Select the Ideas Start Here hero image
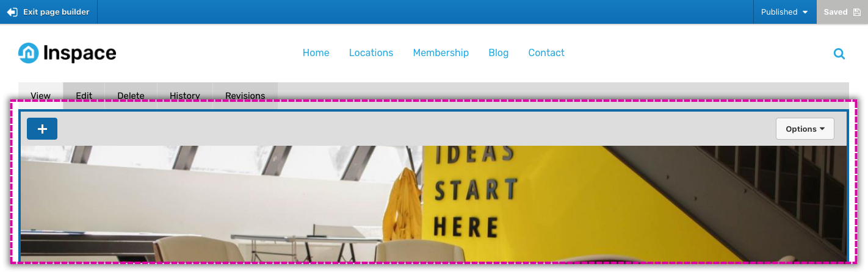868x272 pixels. click(434, 204)
